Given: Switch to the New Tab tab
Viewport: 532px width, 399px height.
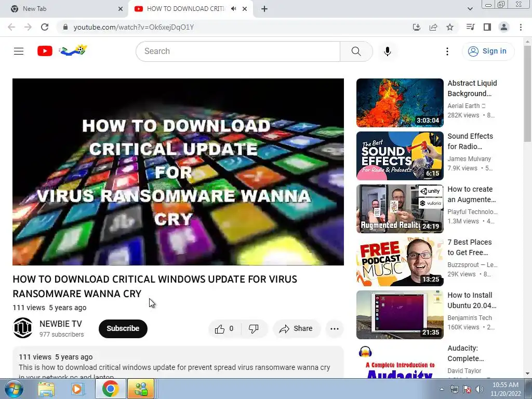Looking at the screenshot, I should pos(64,9).
